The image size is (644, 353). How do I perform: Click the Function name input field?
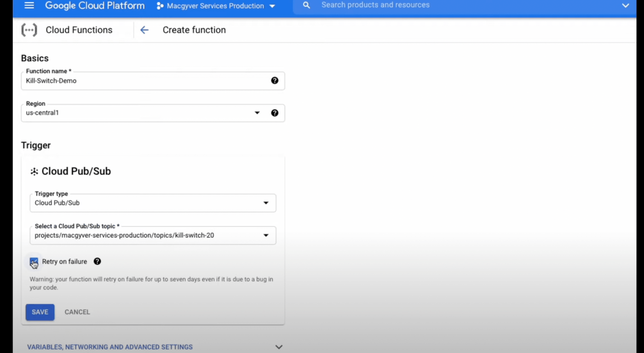click(153, 81)
